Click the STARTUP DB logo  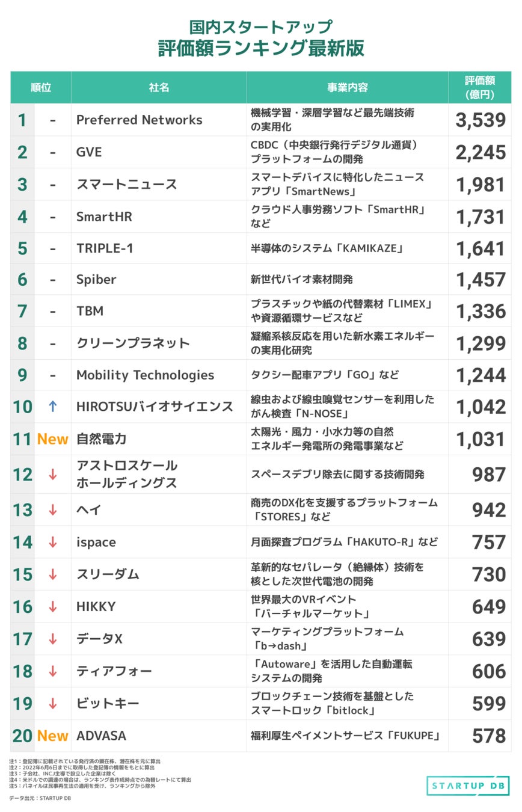468,785
